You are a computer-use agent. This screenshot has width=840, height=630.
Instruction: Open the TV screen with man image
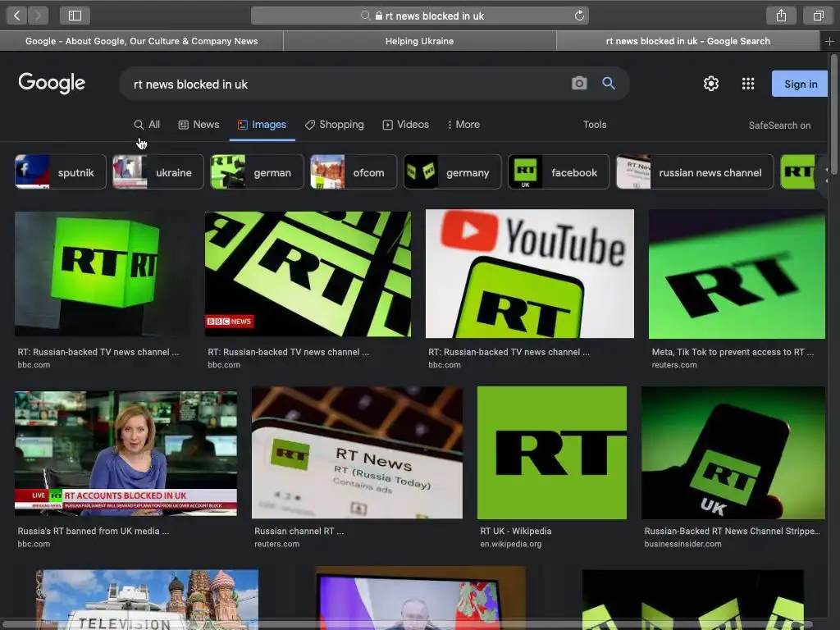(x=420, y=598)
